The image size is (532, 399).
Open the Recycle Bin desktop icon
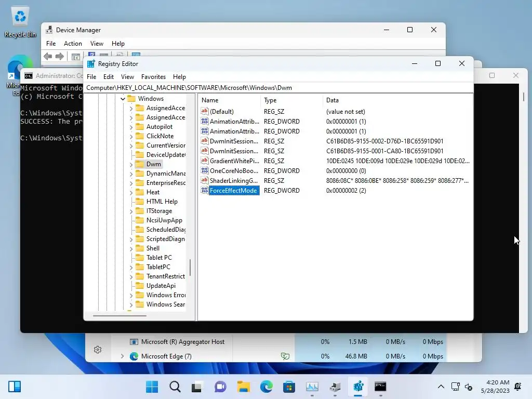click(x=20, y=22)
